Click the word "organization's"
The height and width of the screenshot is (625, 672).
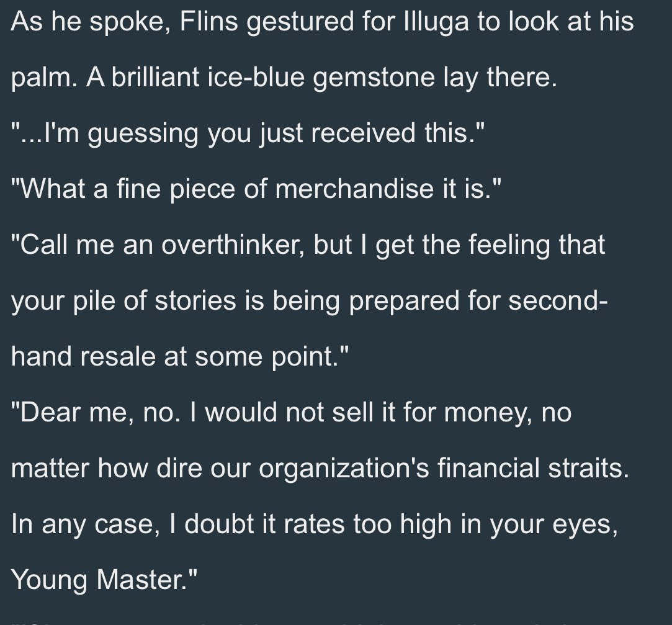[344, 469]
